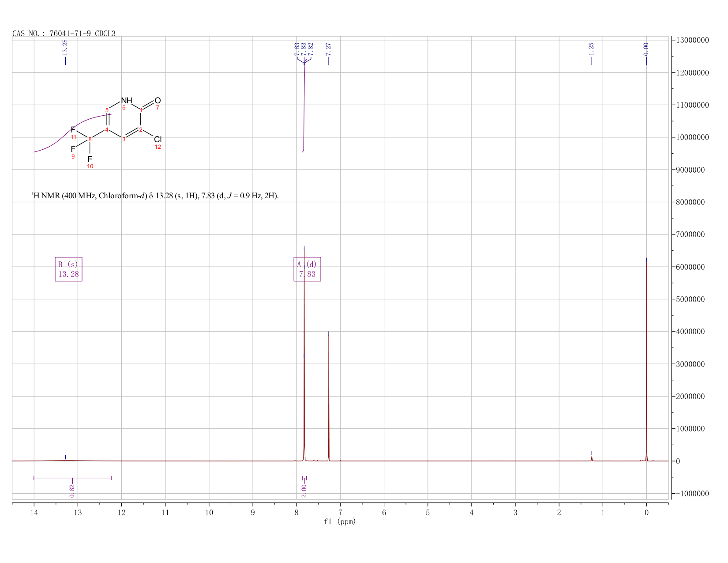Screen dimensions: 728x563
Task: Click the 7.27 peak label at top
Action: coord(328,49)
